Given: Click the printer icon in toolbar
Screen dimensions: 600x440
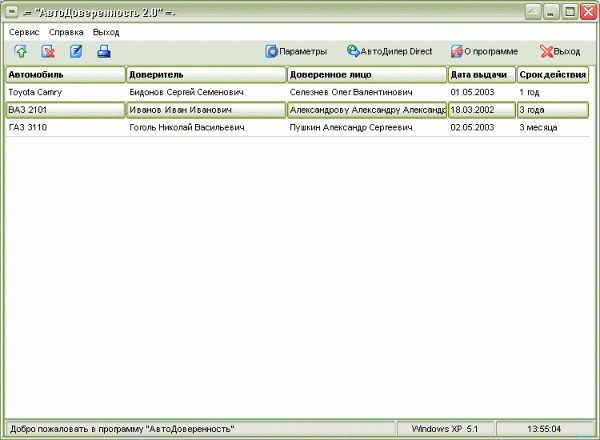Looking at the screenshot, I should pyautogui.click(x=104, y=51).
